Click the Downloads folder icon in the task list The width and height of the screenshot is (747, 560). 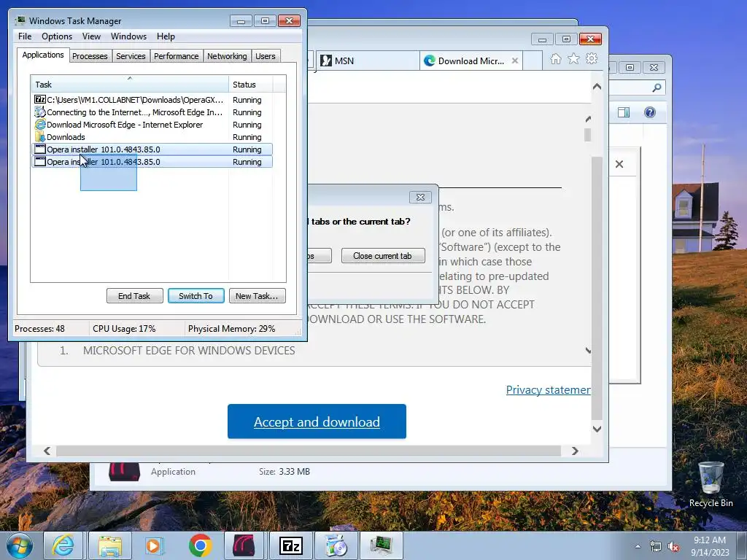[x=40, y=137]
